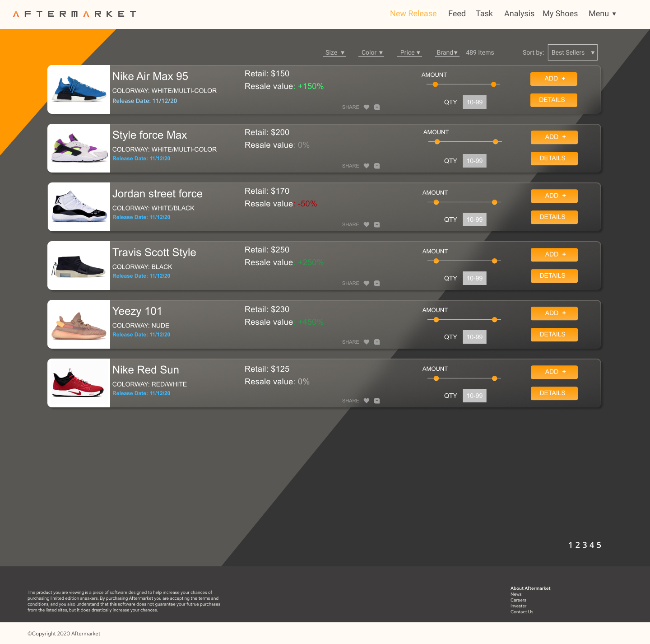Viewport: 650px width, 644px height.
Task: Click the bookmark icon on Style force Max
Action: (377, 166)
